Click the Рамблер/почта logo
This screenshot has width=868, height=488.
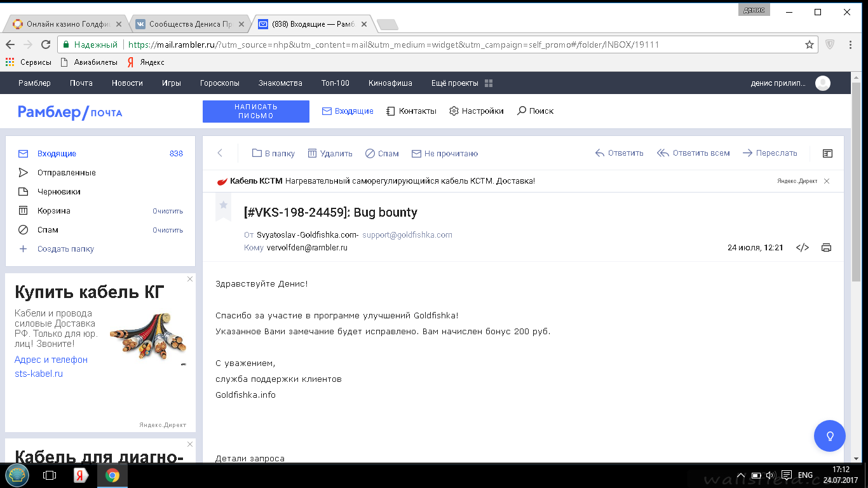coord(70,112)
